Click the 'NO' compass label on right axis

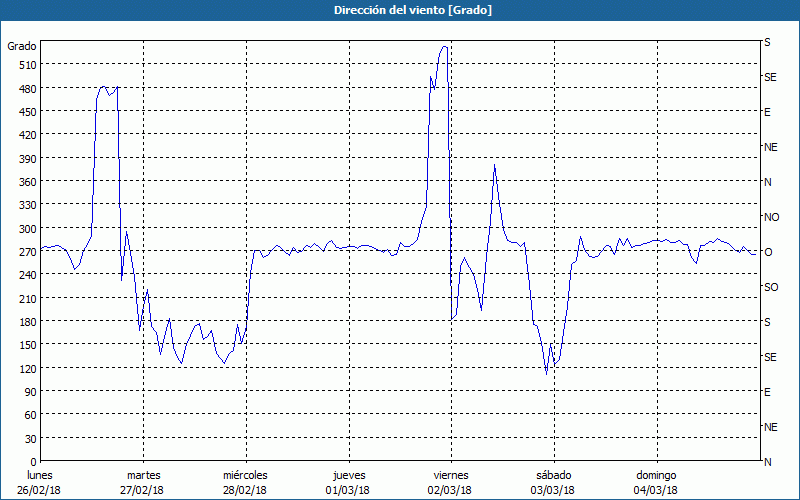(771, 217)
